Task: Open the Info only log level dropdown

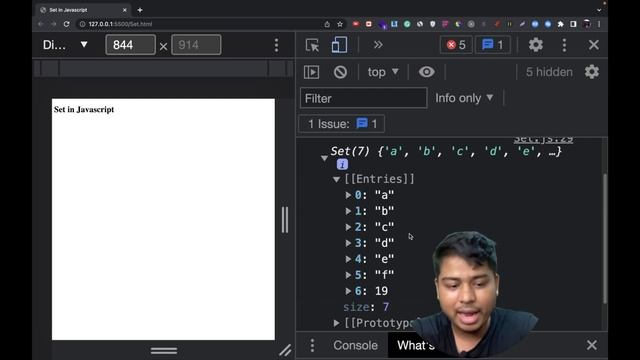Action: click(x=464, y=98)
